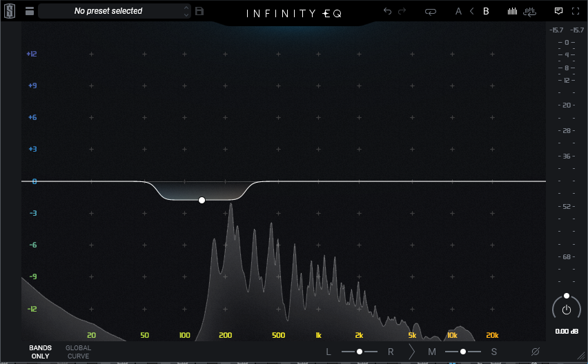Click the window resize grip corner
This screenshot has width=588, height=364.
tap(581, 356)
